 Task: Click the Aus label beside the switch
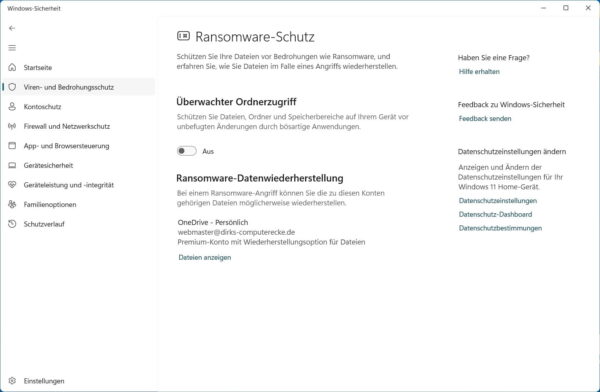click(x=208, y=151)
